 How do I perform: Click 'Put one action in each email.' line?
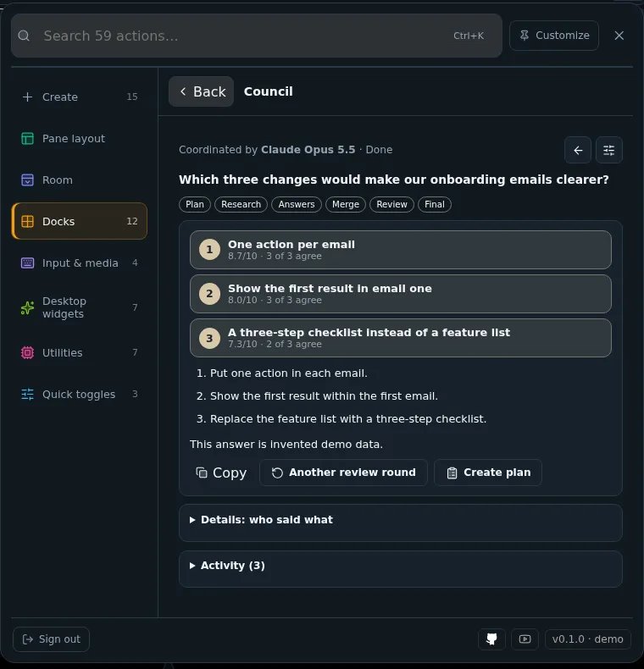[x=289, y=373]
